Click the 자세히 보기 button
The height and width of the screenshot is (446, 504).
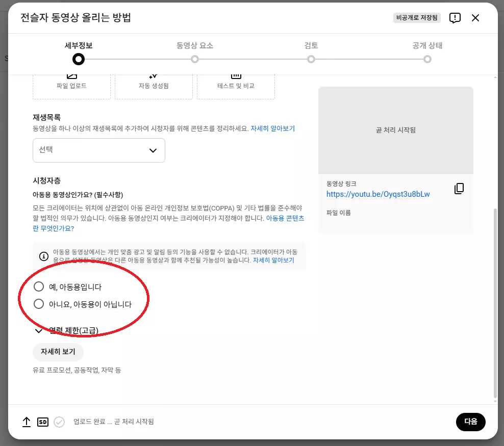pyautogui.click(x=58, y=352)
